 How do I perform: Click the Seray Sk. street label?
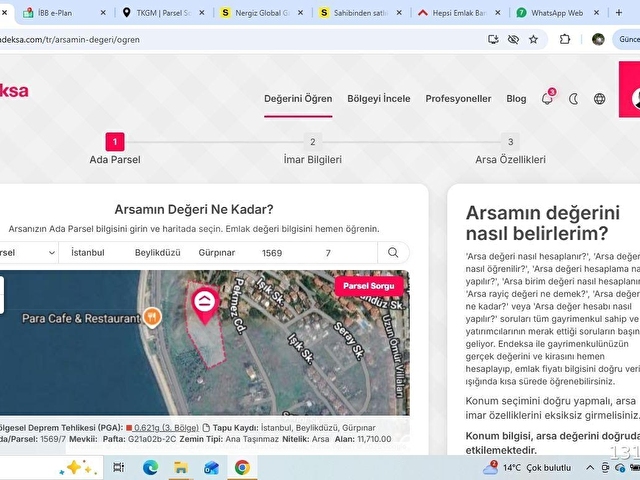click(349, 341)
